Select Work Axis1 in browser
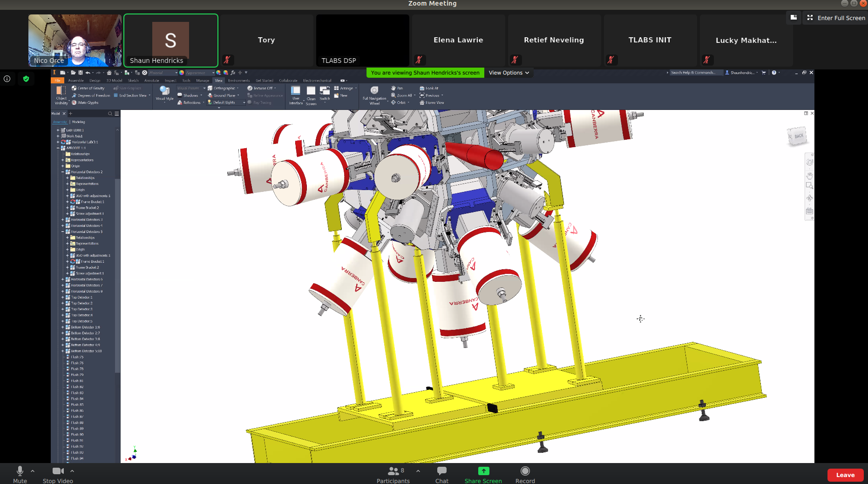 coord(72,136)
